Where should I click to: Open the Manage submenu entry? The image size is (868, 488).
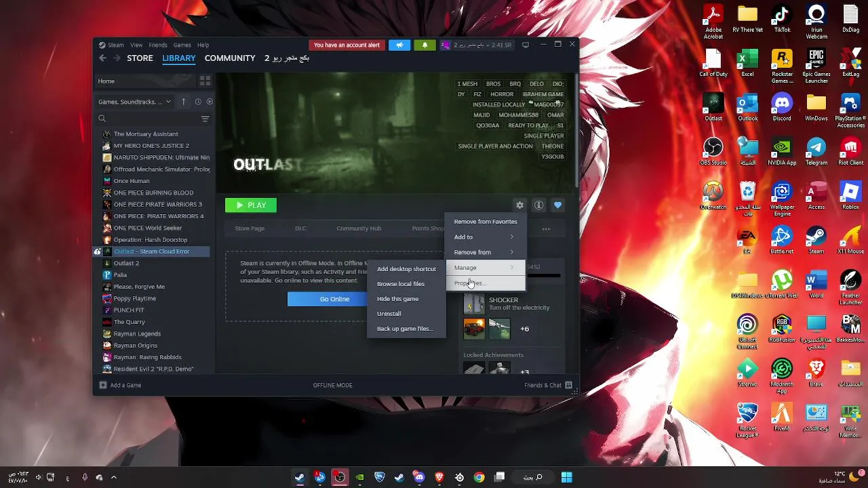(x=485, y=268)
